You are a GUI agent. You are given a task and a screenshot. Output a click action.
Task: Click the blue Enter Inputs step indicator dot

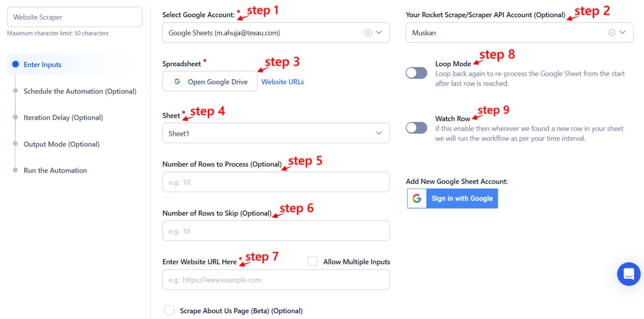pyautogui.click(x=16, y=64)
